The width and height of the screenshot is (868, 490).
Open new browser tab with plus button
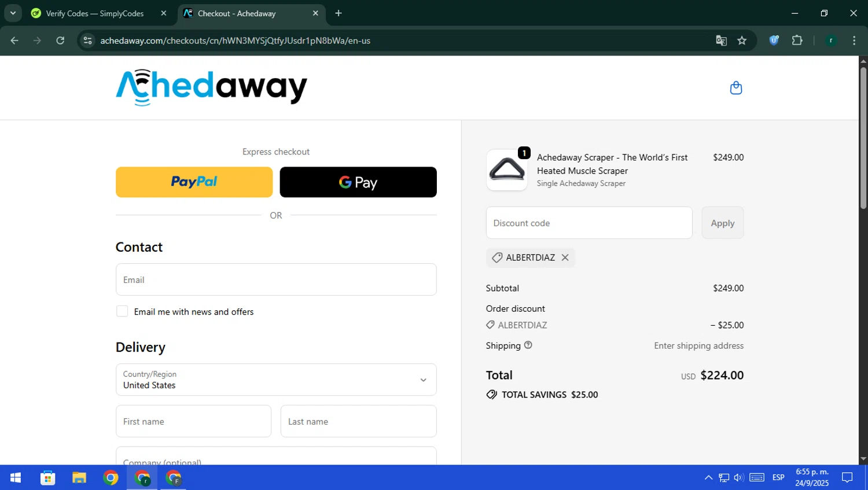pos(339,13)
